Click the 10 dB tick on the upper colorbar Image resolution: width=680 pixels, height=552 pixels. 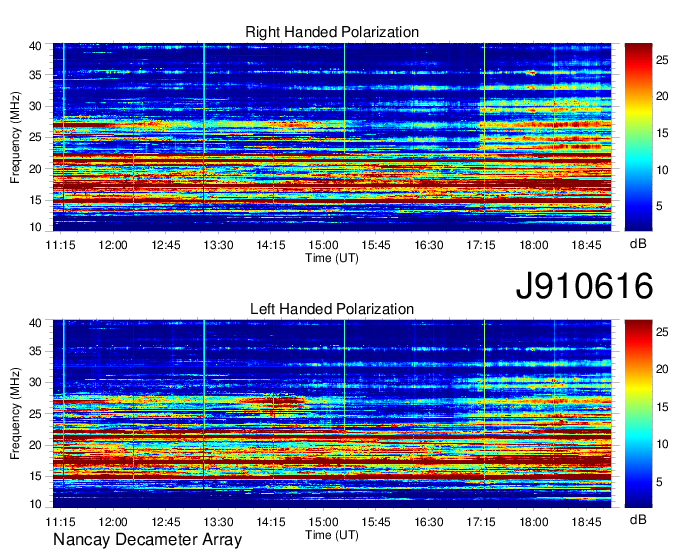pos(662,170)
